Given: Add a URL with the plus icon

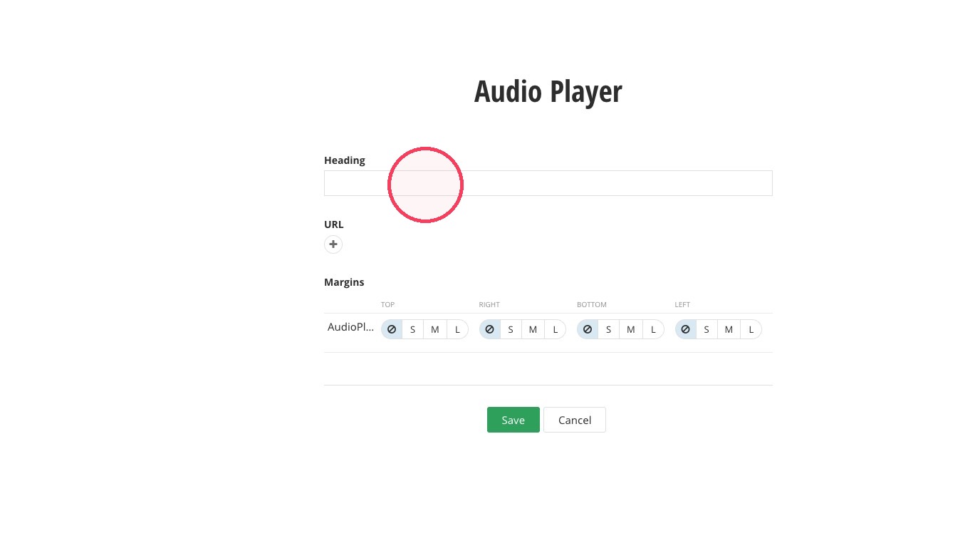Looking at the screenshot, I should tap(333, 244).
